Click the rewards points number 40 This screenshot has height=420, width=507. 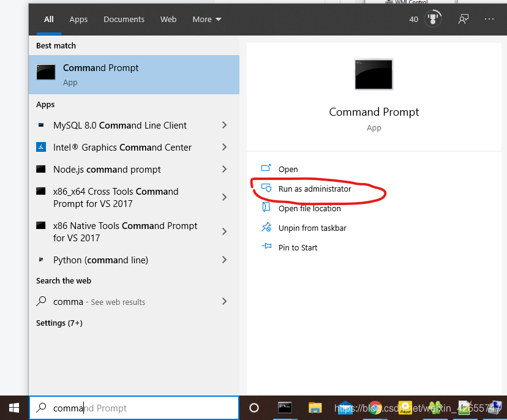click(x=413, y=20)
